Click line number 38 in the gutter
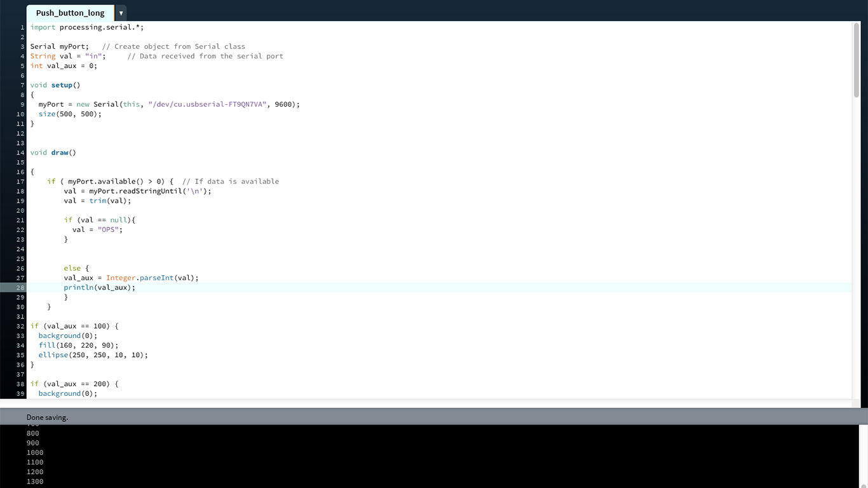Image resolution: width=868 pixels, height=488 pixels. pyautogui.click(x=20, y=384)
